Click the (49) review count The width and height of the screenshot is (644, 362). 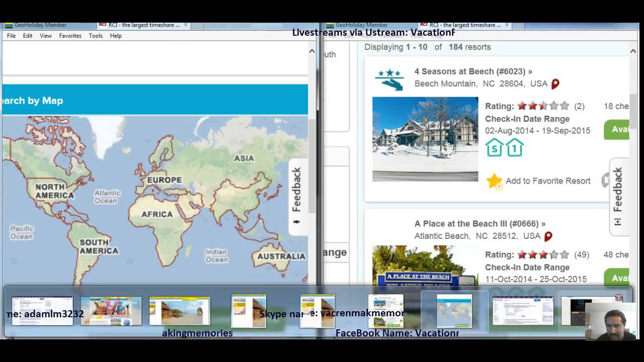click(582, 255)
